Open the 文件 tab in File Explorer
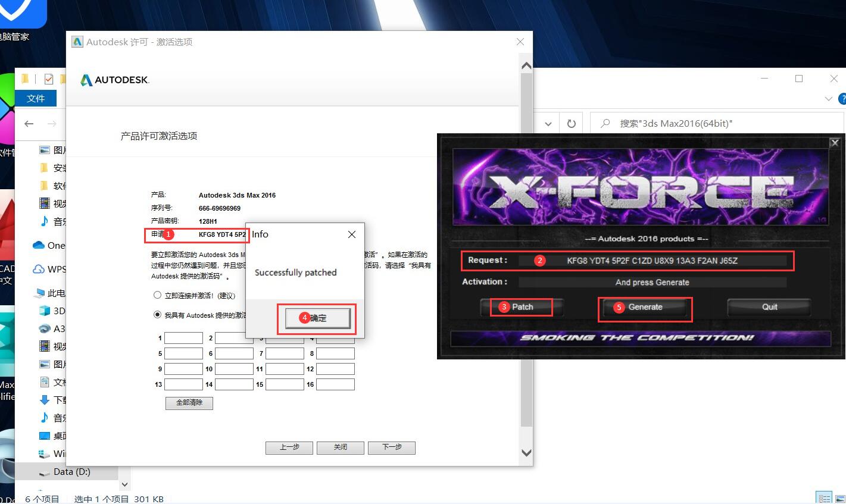Screen dimensions: 846x504 (x=36, y=98)
